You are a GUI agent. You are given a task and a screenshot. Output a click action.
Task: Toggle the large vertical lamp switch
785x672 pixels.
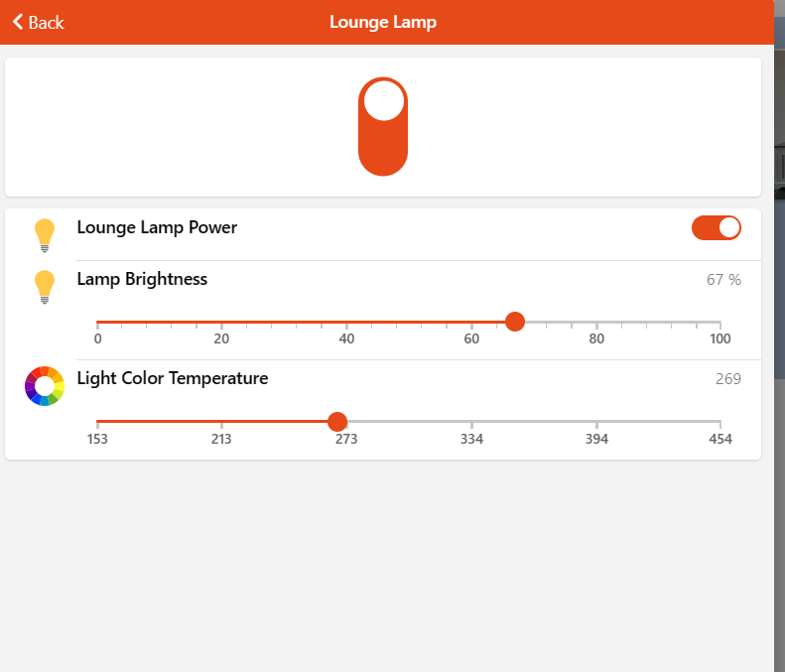383,127
